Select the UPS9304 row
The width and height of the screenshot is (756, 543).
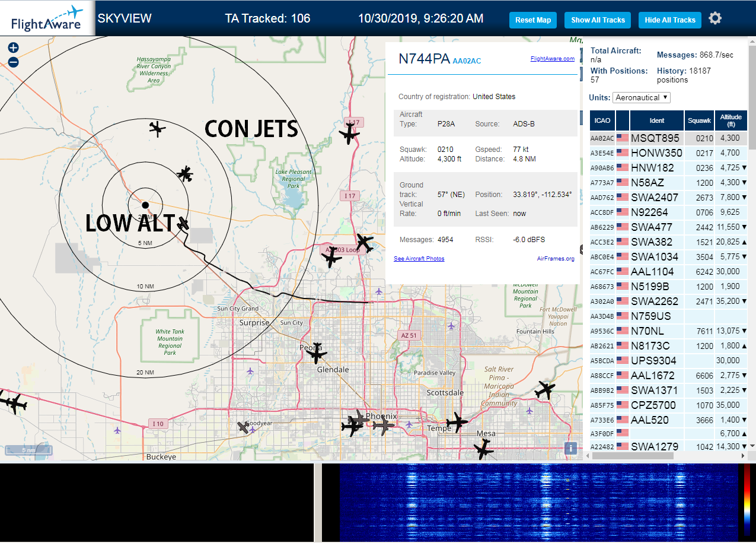(x=669, y=360)
